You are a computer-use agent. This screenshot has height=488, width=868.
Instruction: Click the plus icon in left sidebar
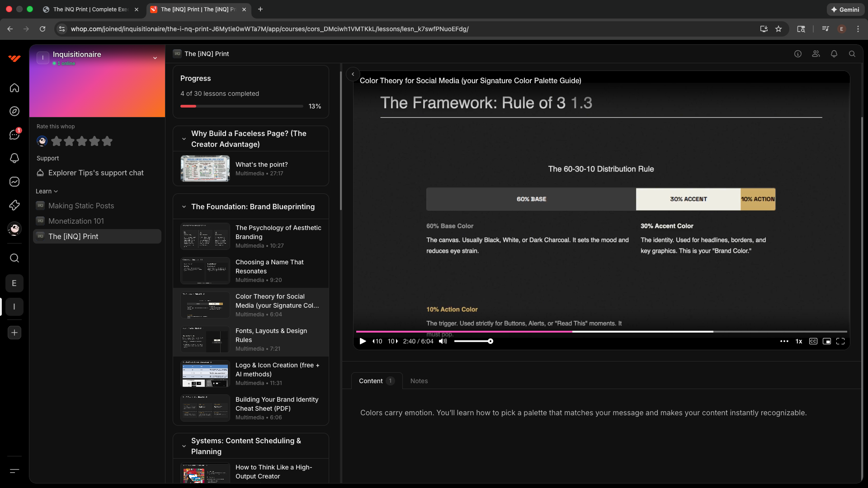coord(14,333)
